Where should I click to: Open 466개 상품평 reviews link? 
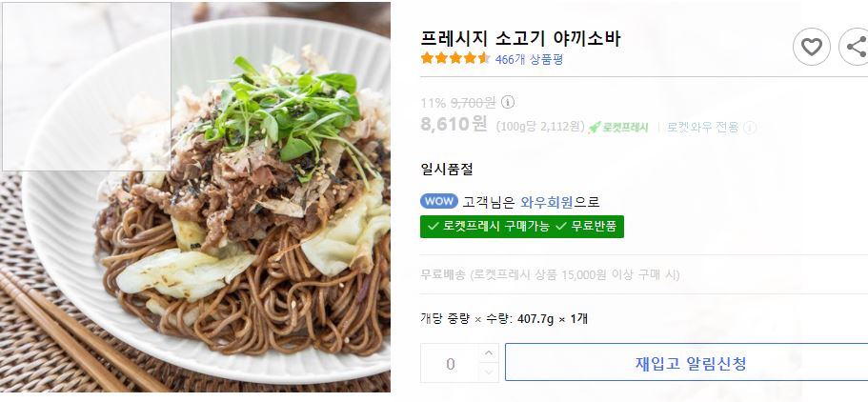pyautogui.click(x=529, y=59)
